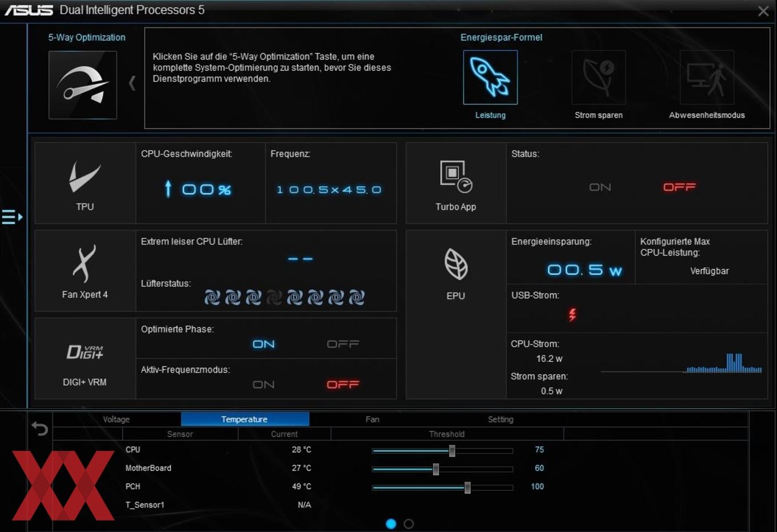Close the Dual Intelligent Processors window

[x=763, y=11]
